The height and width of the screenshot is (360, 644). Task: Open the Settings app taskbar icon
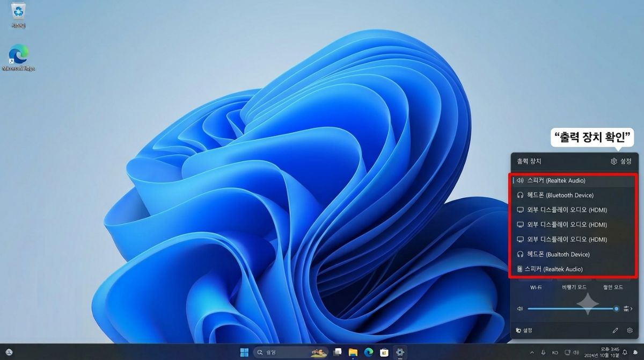click(400, 352)
